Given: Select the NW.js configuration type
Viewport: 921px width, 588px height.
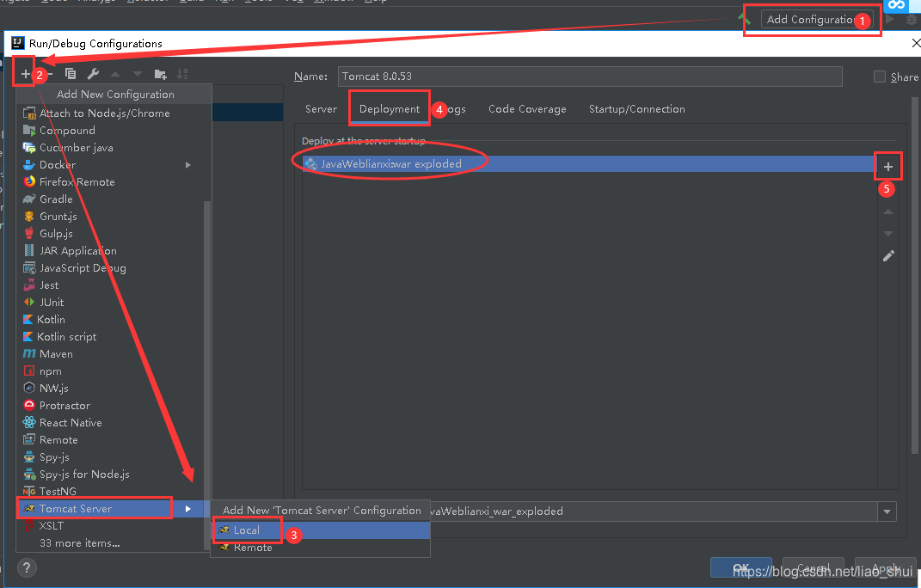Looking at the screenshot, I should click(x=112, y=389).
